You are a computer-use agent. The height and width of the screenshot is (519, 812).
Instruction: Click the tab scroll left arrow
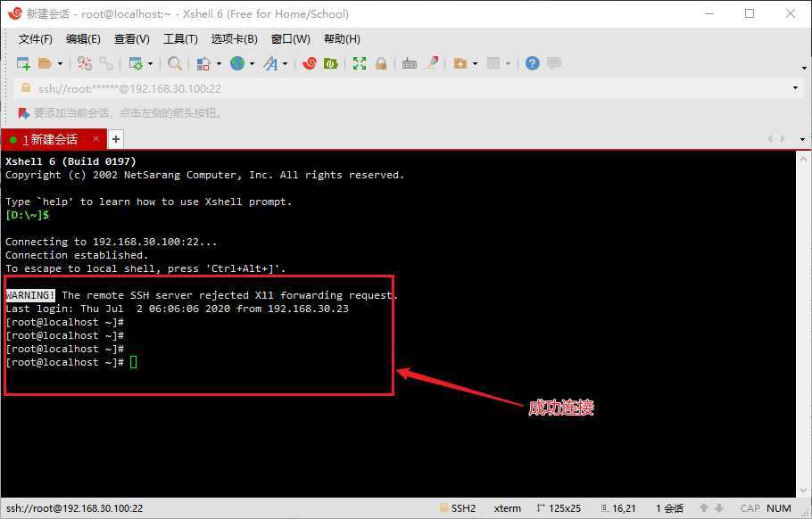769,139
